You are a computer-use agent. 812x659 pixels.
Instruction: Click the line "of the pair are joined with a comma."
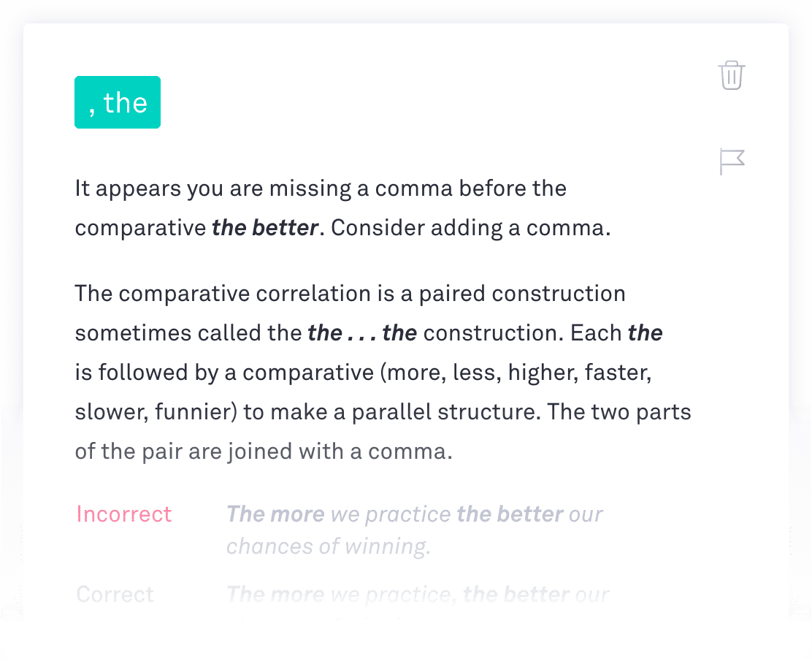point(264,452)
